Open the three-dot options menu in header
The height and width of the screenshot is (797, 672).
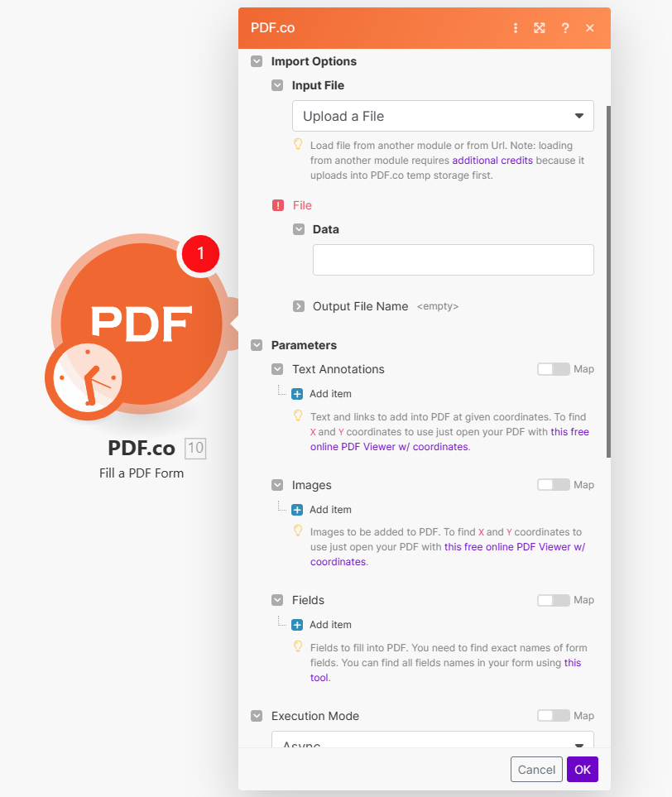(516, 28)
